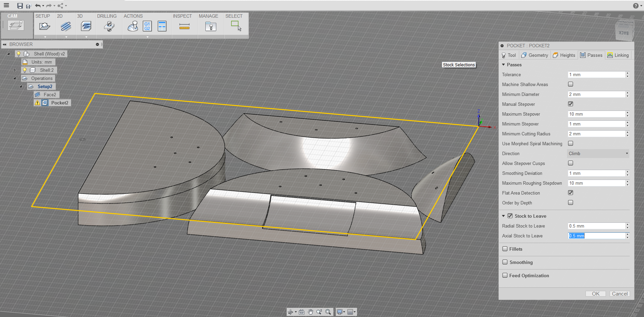Enable Feed Optimization checkbox
Viewport: 644px width, 317px height.
pyautogui.click(x=505, y=275)
